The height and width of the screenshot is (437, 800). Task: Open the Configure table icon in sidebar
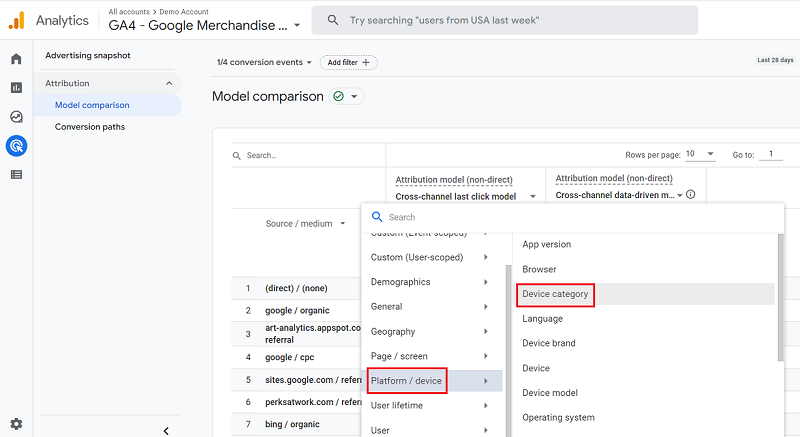pos(16,175)
